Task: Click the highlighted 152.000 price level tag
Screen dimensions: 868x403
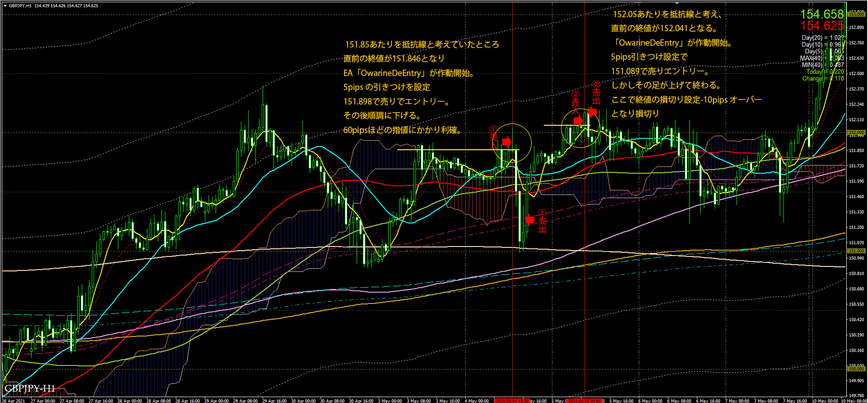Action: 856,133
